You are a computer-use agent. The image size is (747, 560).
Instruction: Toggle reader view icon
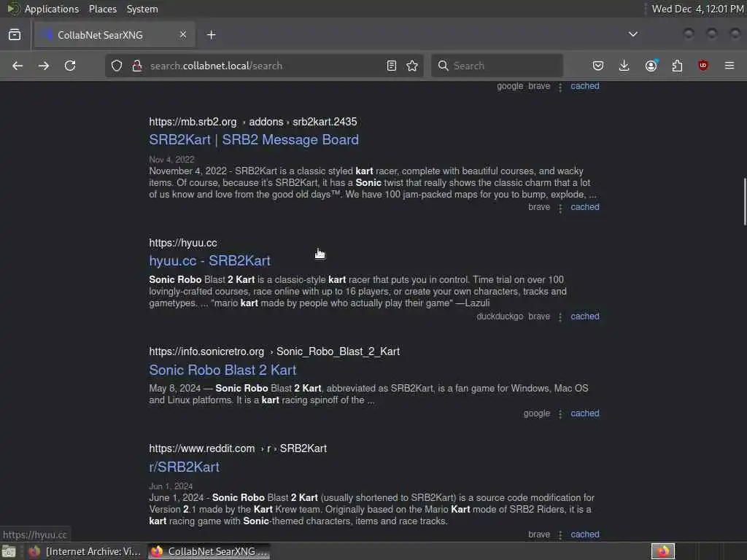click(x=392, y=66)
